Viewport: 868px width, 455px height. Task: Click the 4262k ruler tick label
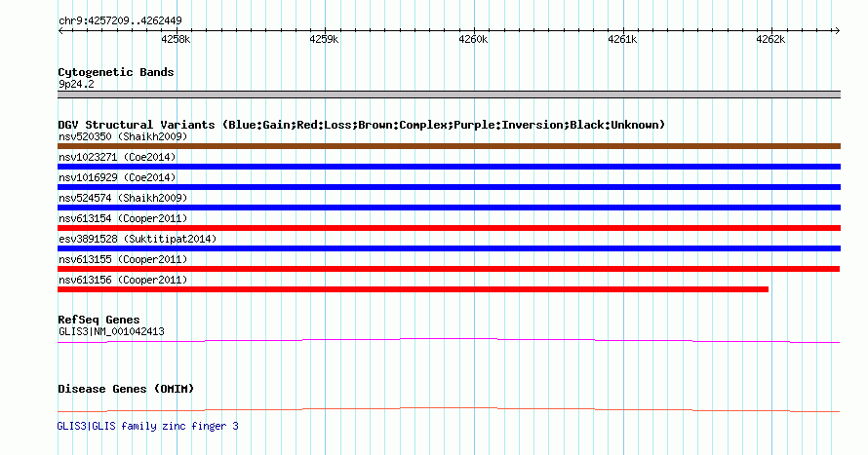click(x=770, y=39)
